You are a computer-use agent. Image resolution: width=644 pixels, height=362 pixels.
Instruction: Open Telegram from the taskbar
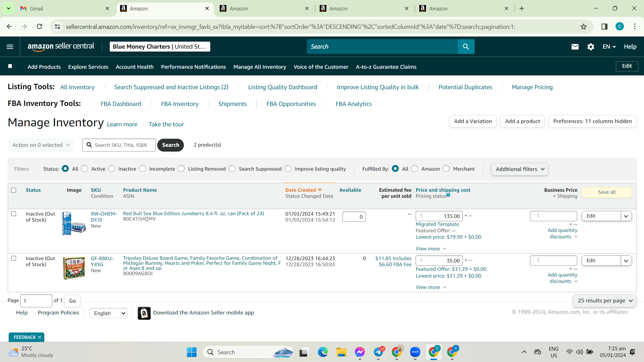(x=378, y=352)
